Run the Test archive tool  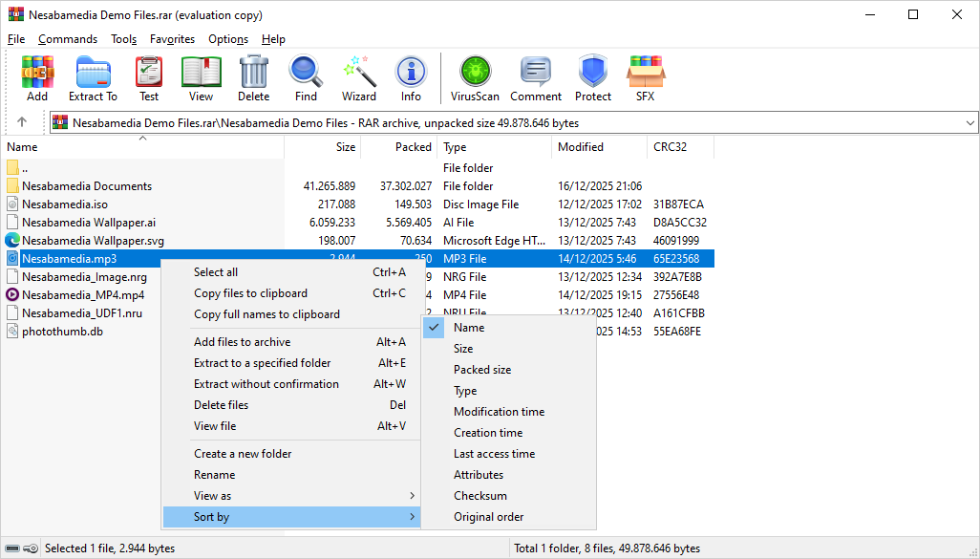(x=149, y=78)
